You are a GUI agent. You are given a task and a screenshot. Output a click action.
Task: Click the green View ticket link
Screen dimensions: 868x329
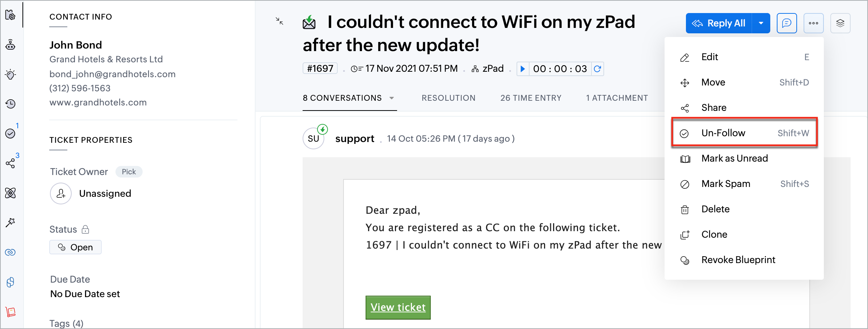(x=398, y=307)
